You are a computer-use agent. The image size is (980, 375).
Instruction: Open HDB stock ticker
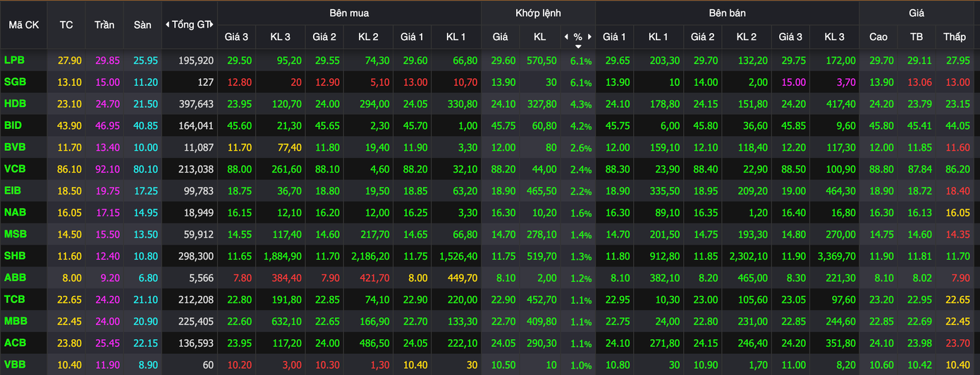coord(15,104)
